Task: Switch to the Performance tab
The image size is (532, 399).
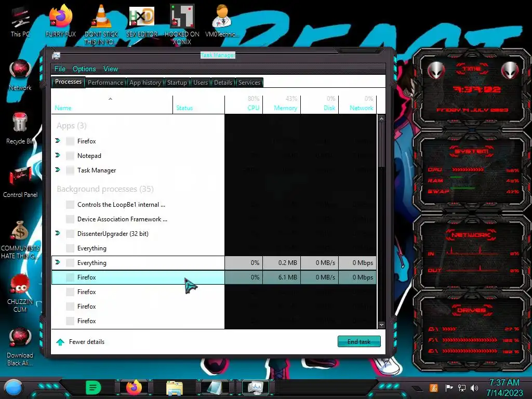Action: pyautogui.click(x=105, y=83)
